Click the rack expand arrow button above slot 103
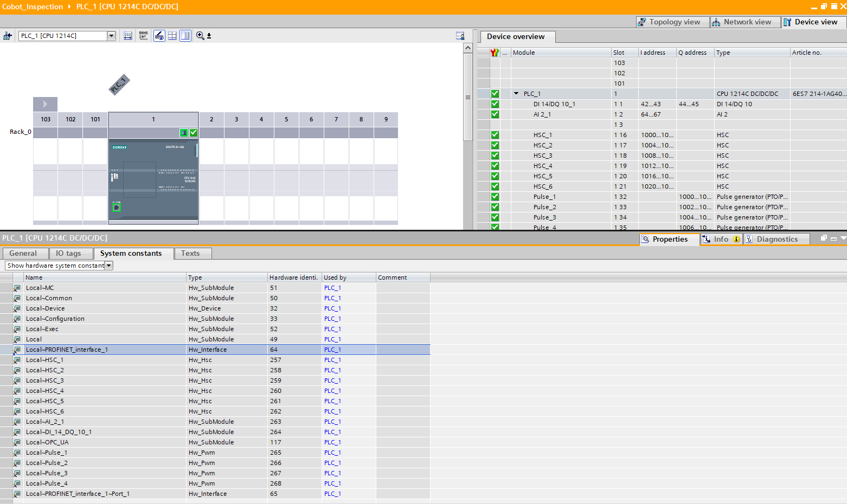This screenshot has height=504, width=847. [46, 104]
